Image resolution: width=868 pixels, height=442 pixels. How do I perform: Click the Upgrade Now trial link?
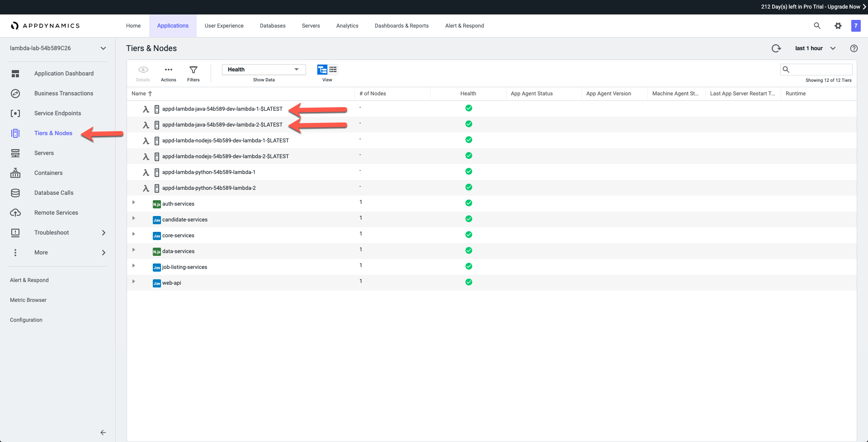[x=844, y=7]
